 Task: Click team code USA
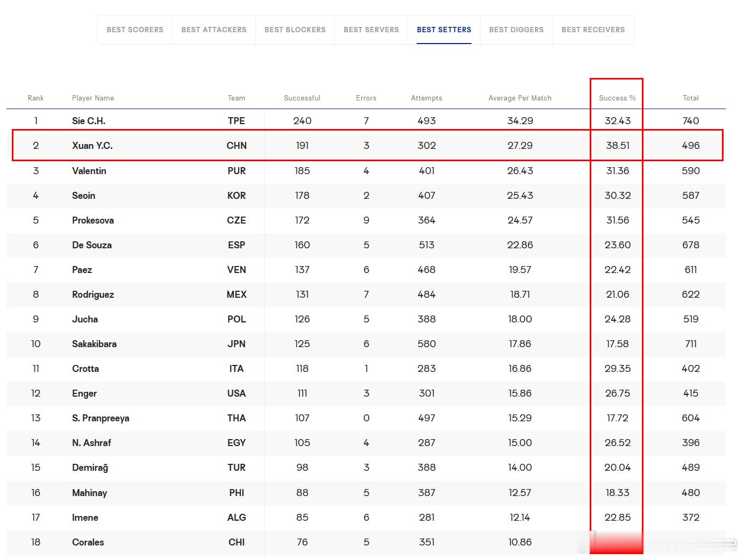coord(237,393)
